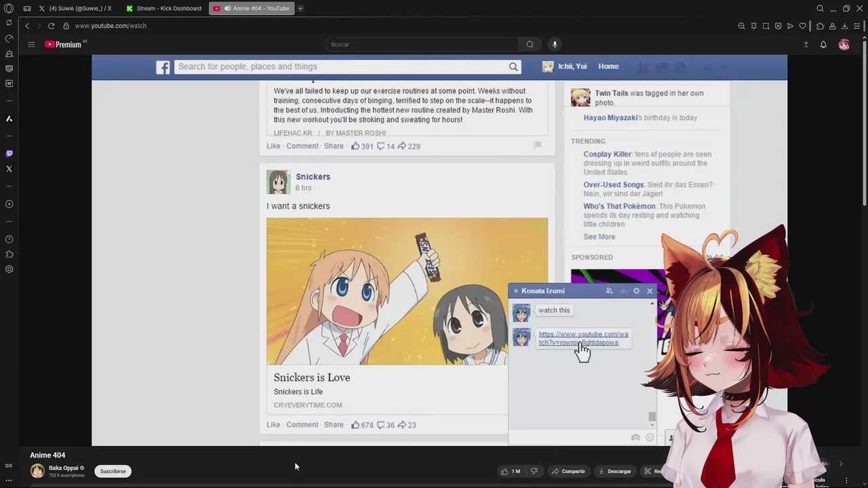Open the sidebar settings gear
The height and width of the screenshot is (488, 868).
coord(9,269)
